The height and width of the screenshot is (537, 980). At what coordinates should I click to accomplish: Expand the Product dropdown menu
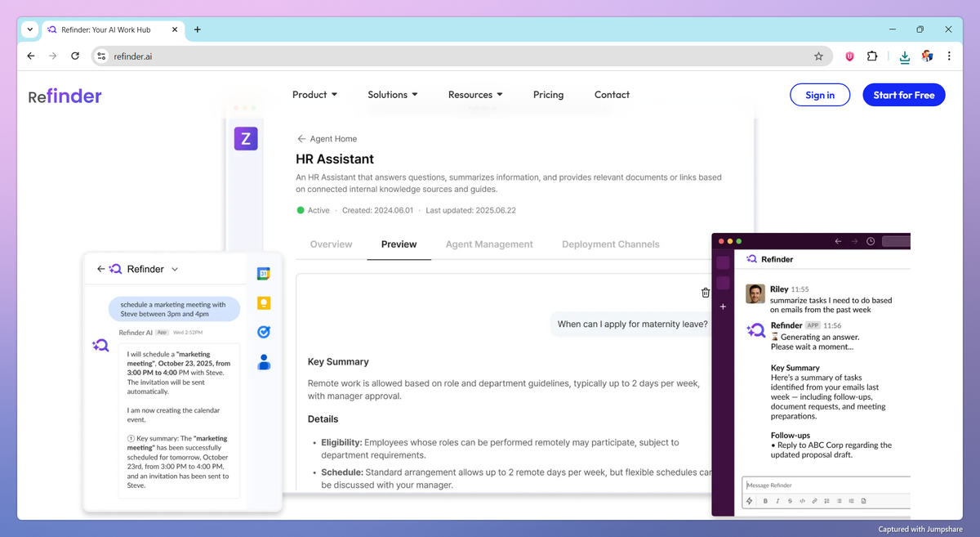point(315,95)
